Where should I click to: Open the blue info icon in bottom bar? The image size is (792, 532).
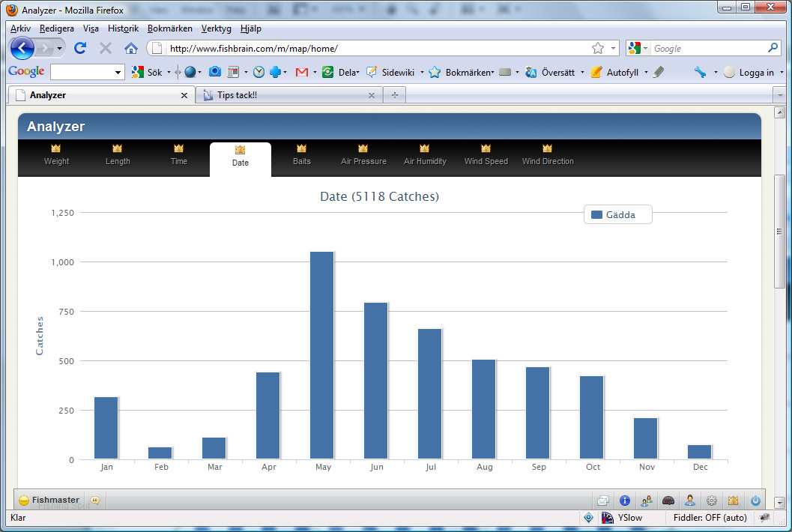point(625,501)
